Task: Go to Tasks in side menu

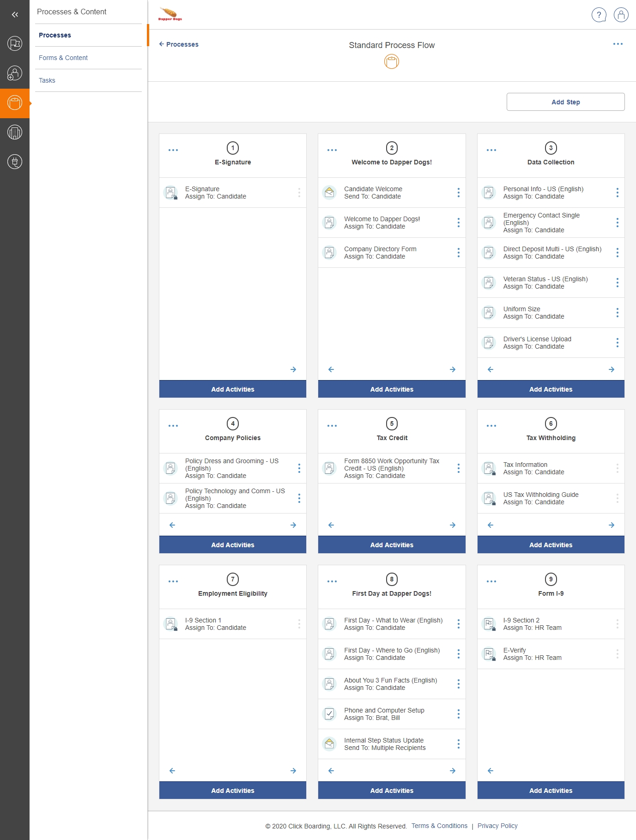Action: click(x=47, y=80)
